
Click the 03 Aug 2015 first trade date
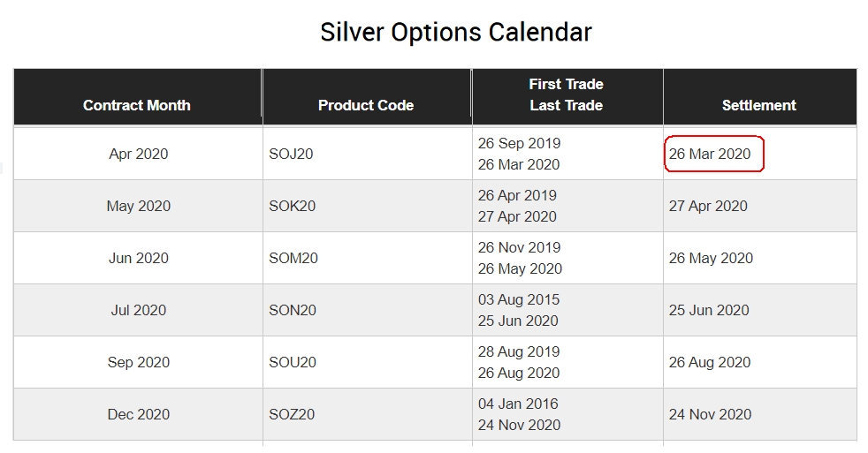519,299
